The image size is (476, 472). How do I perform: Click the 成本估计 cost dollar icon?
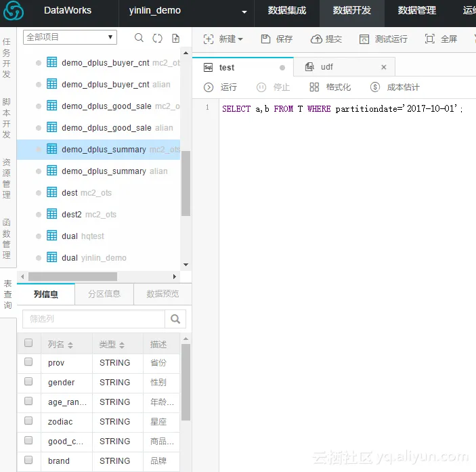[x=375, y=87]
